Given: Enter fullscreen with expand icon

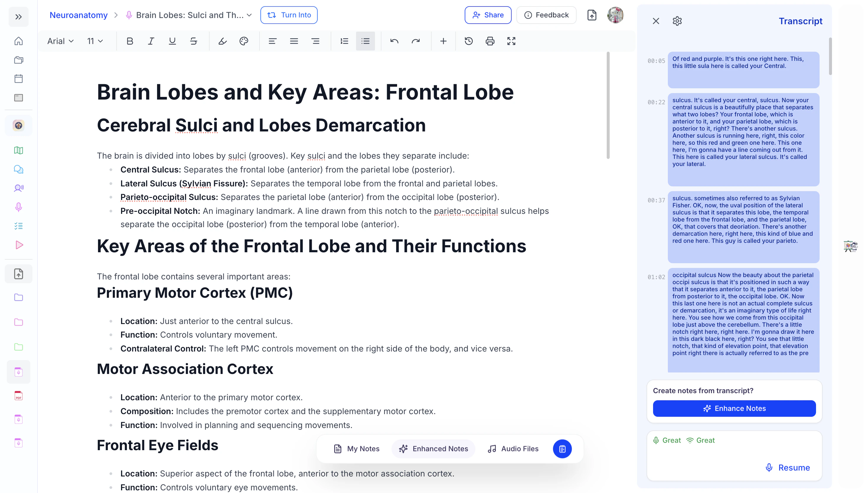Looking at the screenshot, I should (511, 41).
